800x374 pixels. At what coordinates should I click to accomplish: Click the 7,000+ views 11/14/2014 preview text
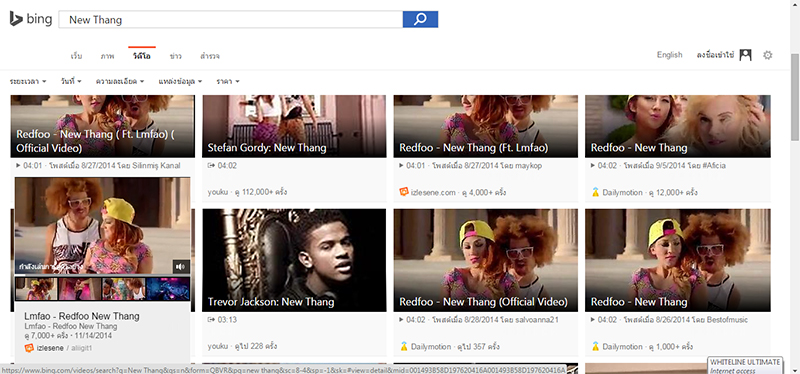(68, 336)
